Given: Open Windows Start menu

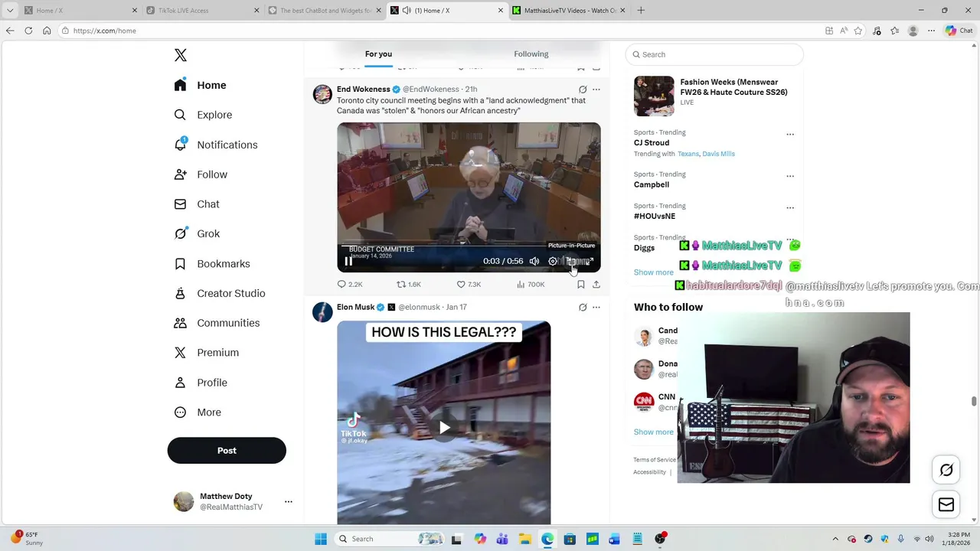Looking at the screenshot, I should (321, 539).
